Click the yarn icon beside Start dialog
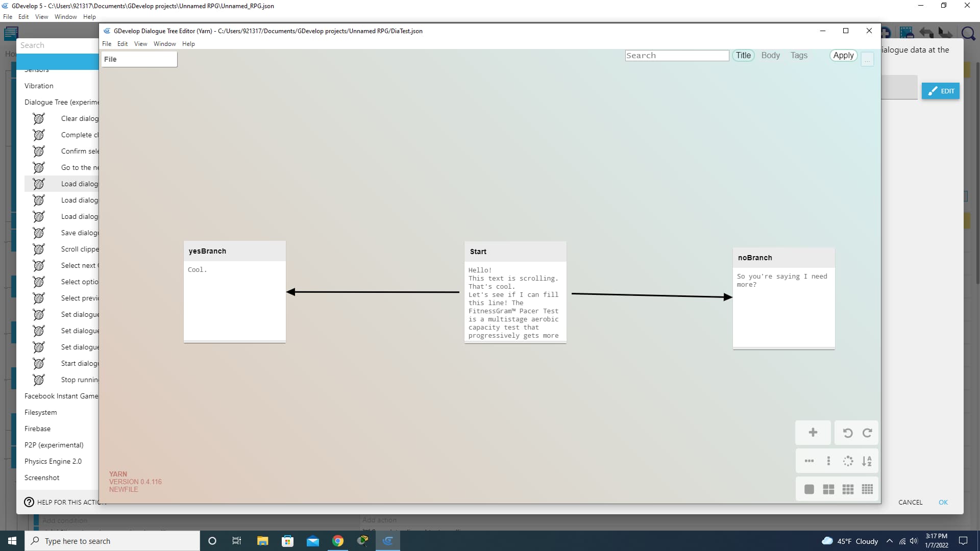This screenshot has width=980, height=551. (39, 363)
